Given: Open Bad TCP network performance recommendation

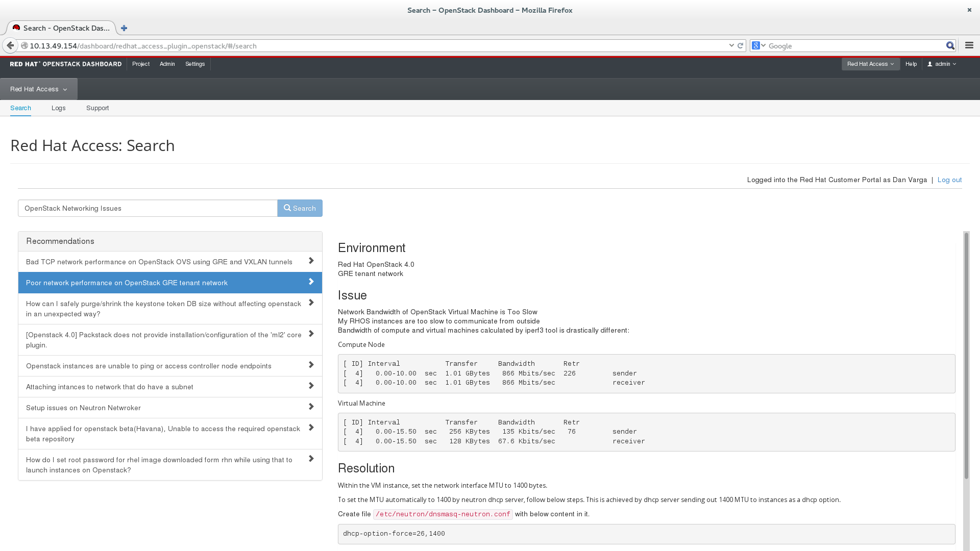Looking at the screenshot, I should (x=170, y=262).
